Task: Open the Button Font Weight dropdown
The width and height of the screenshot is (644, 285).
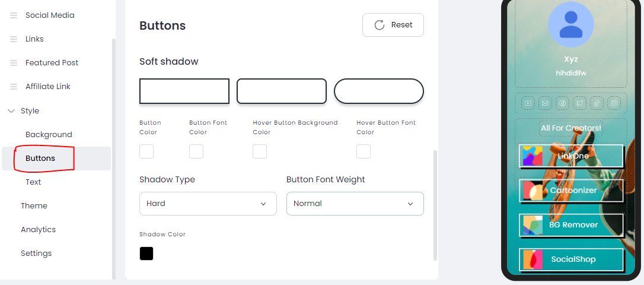Action: [355, 204]
